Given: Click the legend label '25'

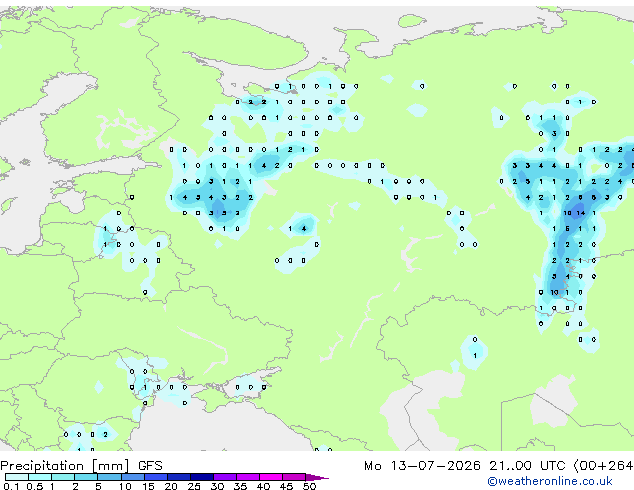Looking at the screenshot, I should tap(194, 486).
